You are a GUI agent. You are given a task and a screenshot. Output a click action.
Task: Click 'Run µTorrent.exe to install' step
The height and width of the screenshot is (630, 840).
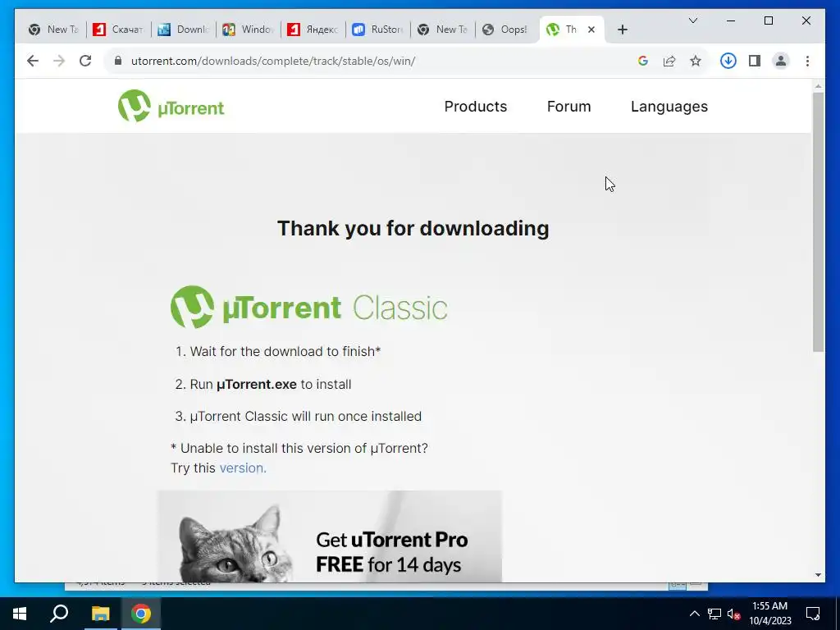point(263,384)
